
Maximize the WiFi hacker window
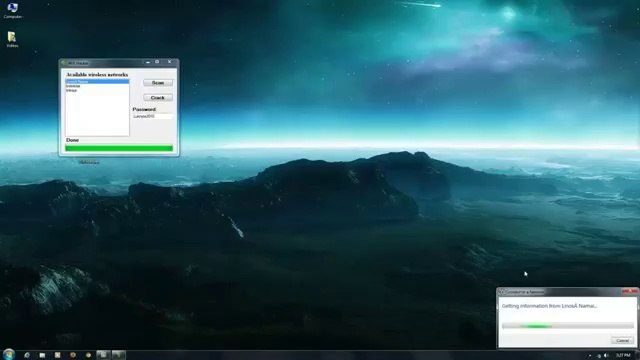click(x=157, y=62)
